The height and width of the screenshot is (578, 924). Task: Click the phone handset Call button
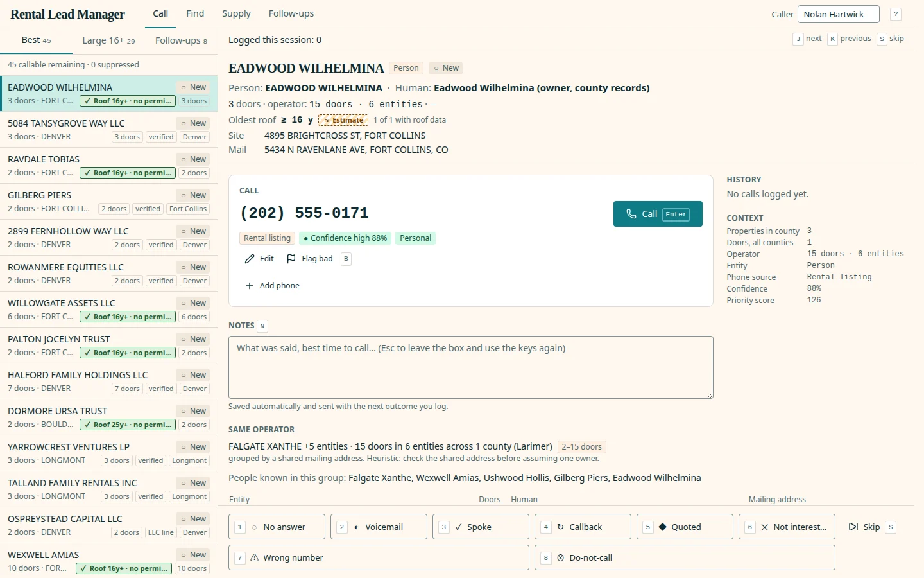658,214
